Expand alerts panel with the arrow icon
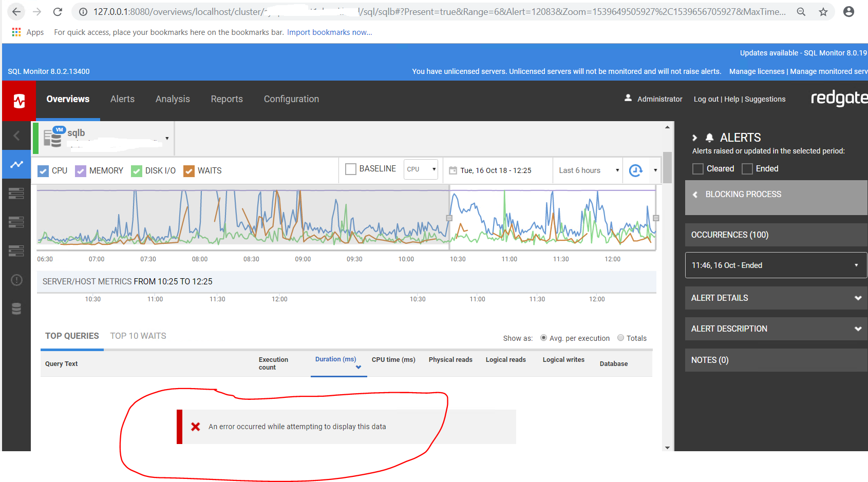The image size is (868, 482). [694, 138]
